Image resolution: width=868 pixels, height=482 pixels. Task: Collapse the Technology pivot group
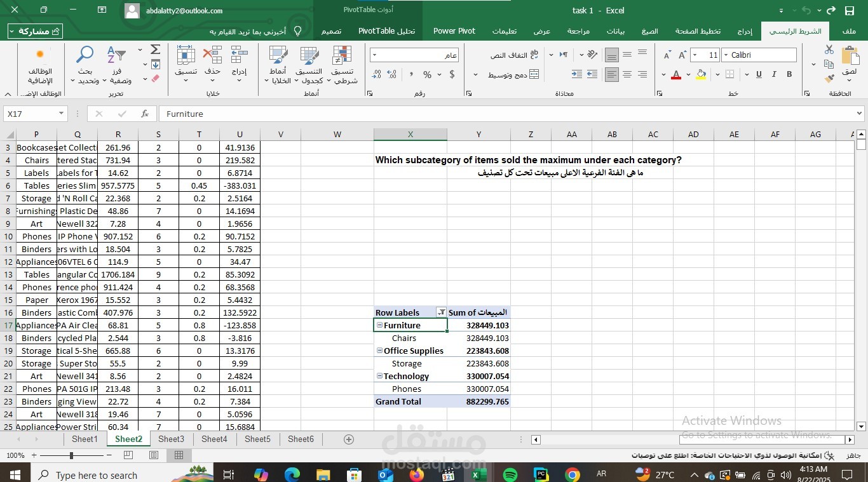point(379,376)
